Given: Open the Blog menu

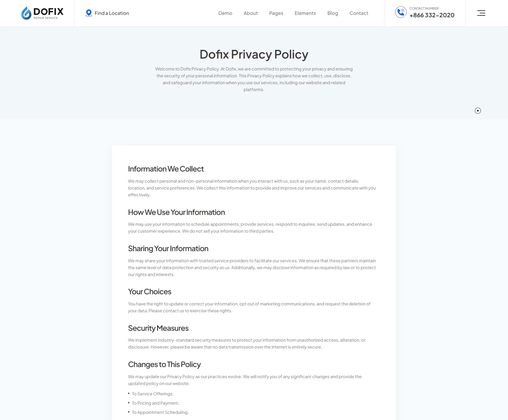Looking at the screenshot, I should (x=333, y=13).
